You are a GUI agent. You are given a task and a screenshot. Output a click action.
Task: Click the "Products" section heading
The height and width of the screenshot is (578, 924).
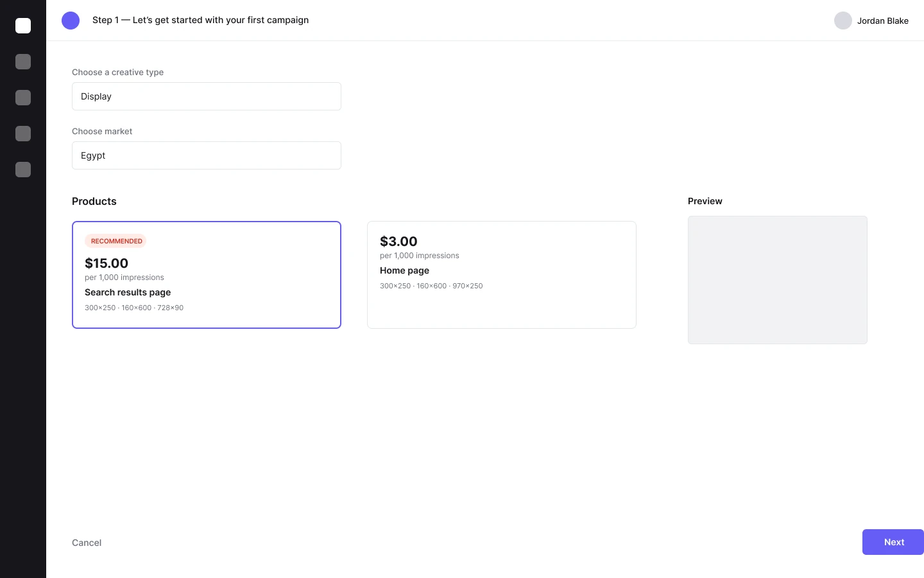tap(94, 201)
